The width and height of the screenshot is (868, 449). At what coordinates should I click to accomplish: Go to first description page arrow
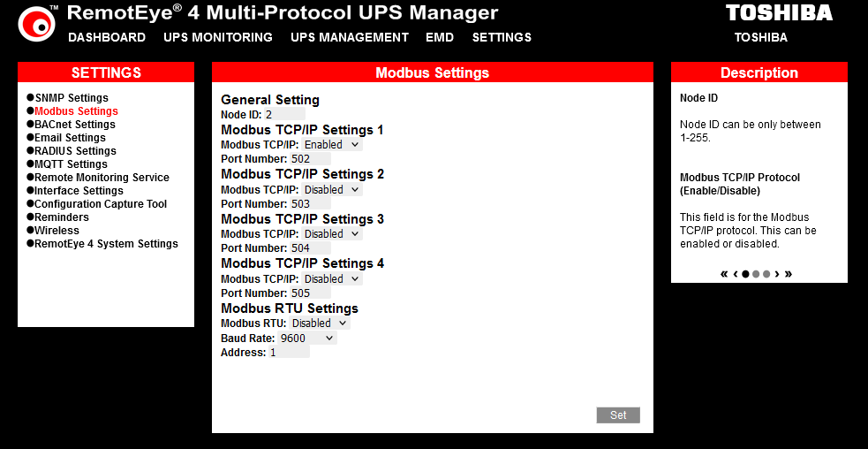click(x=725, y=274)
